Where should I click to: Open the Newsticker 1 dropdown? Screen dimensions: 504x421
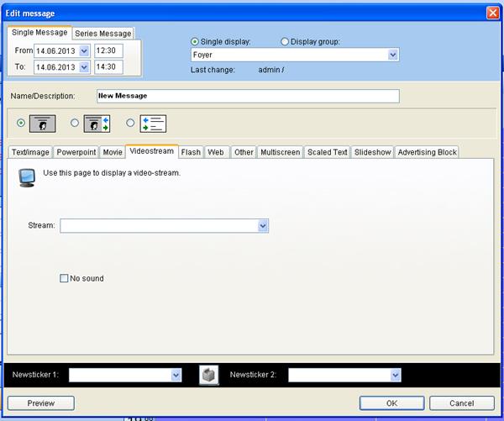(176, 375)
